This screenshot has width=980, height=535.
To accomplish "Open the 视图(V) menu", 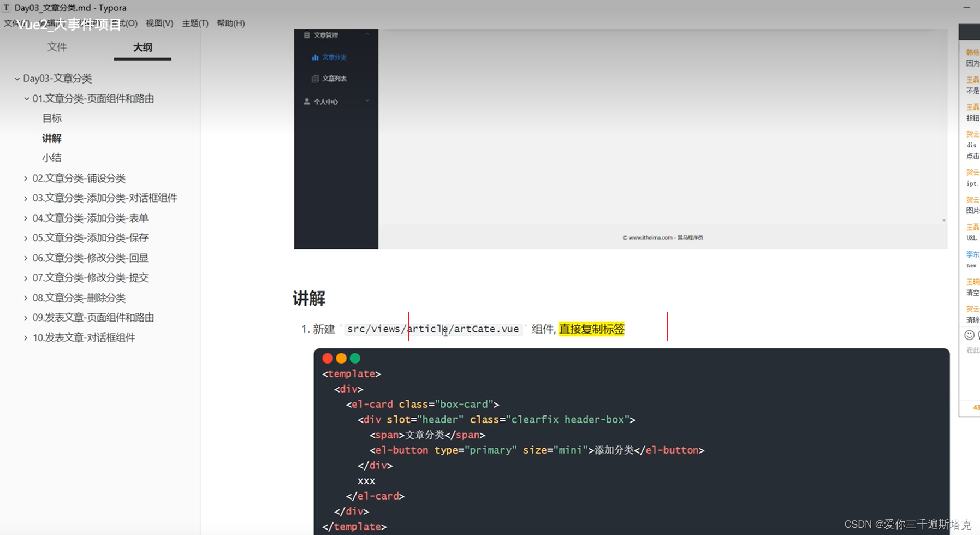I will coord(159,23).
